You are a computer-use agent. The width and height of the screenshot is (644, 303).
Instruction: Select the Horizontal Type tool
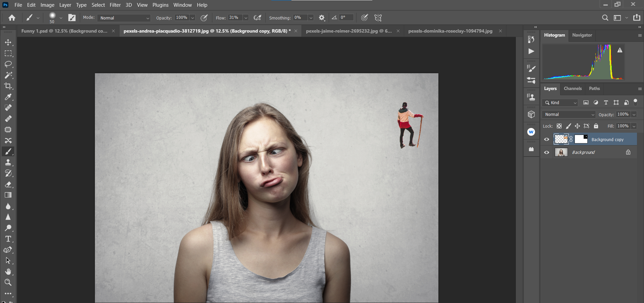(8, 239)
